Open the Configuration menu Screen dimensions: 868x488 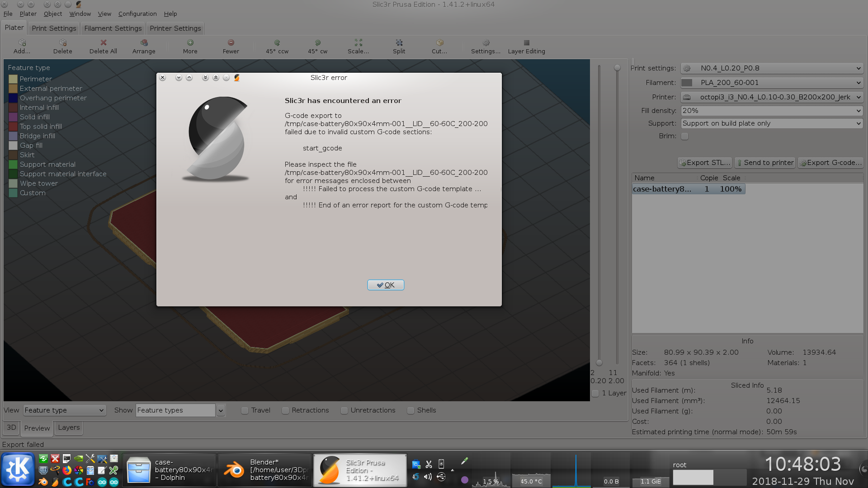point(137,14)
